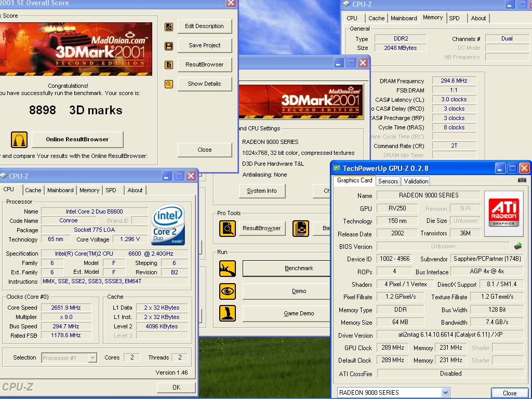The width and height of the screenshot is (532, 399).
Task: Click the CPU-Z title bar icon of the CPU window
Action: coord(4,176)
